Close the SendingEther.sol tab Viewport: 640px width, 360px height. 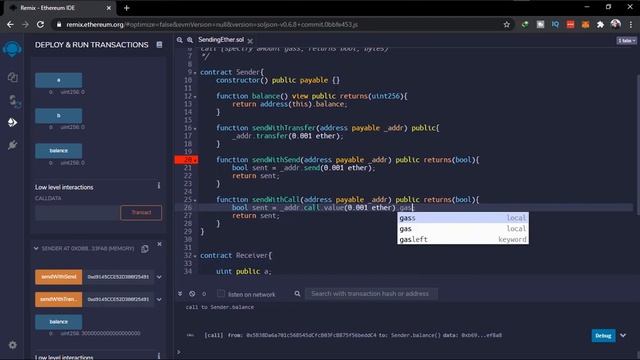coord(250,41)
